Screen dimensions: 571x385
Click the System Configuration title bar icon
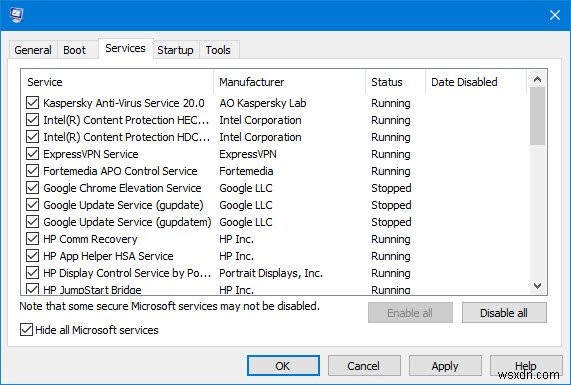click(x=16, y=15)
